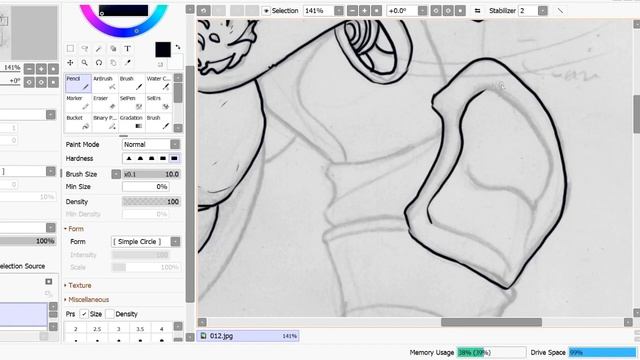Choose the Binary Pen tool
Screen dimensions: 640x360
pos(105,122)
